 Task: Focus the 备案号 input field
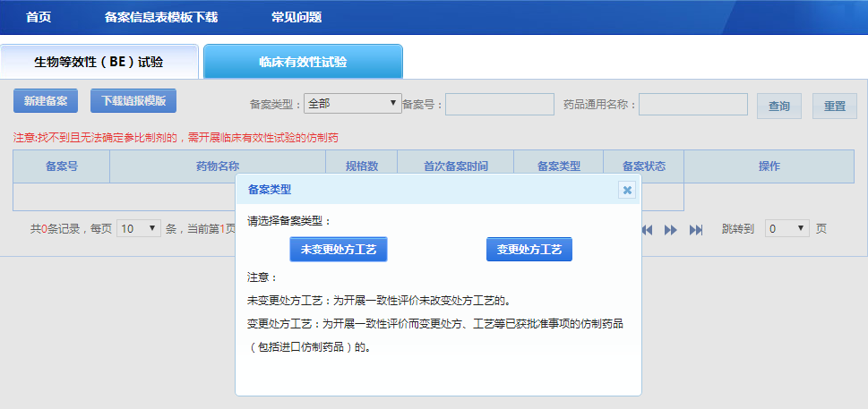[499, 105]
